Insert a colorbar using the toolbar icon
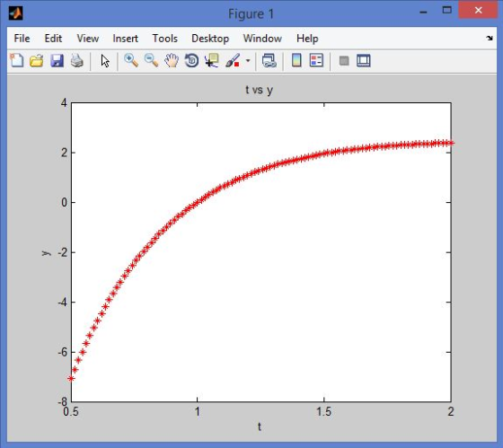The image size is (503, 448). [296, 60]
